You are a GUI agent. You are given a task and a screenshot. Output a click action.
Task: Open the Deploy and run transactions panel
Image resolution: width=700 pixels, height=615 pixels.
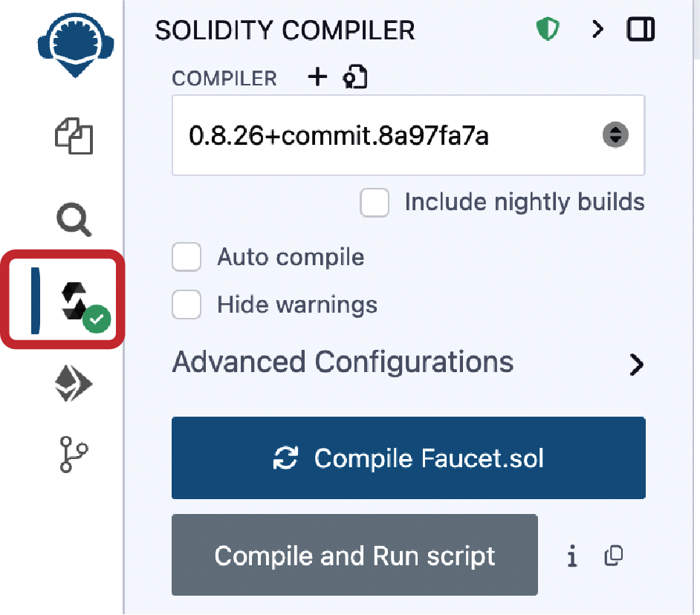coord(72,383)
